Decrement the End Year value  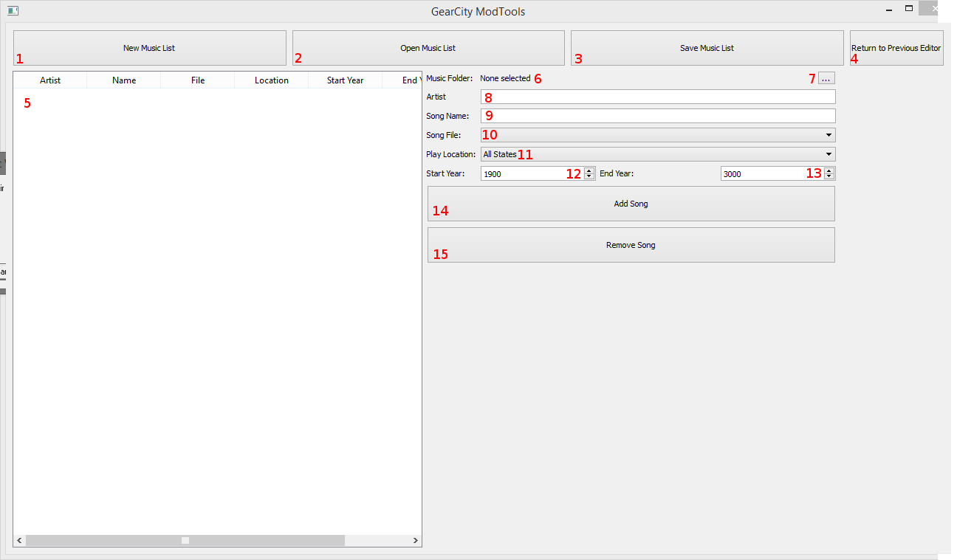click(x=829, y=177)
